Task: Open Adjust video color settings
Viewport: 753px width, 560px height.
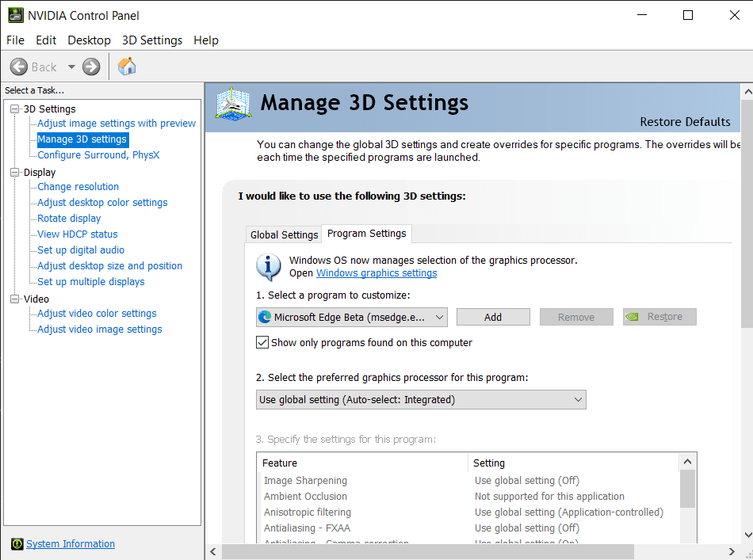Action: 97,314
